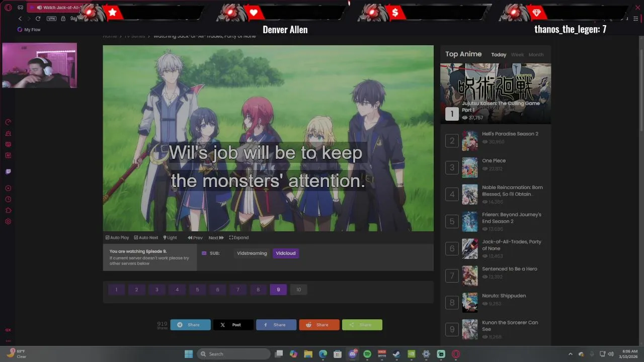The width and height of the screenshot is (644, 362).
Task: Open the Windows Start menu
Action: (189, 354)
